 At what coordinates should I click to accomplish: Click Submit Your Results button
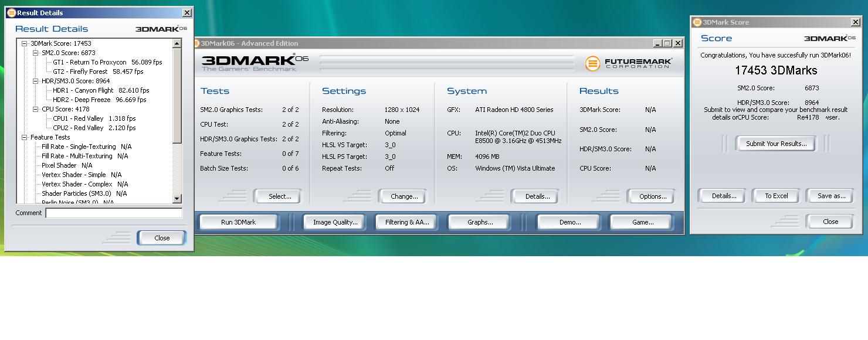point(776,144)
